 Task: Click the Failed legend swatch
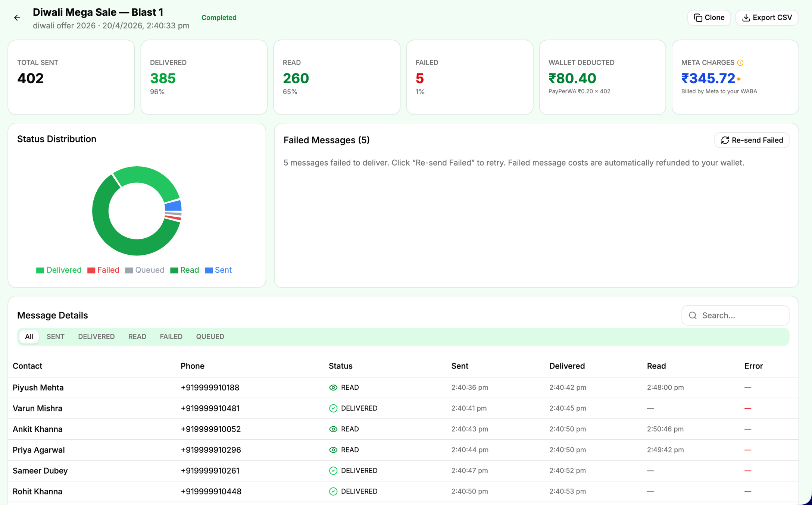pos(91,270)
